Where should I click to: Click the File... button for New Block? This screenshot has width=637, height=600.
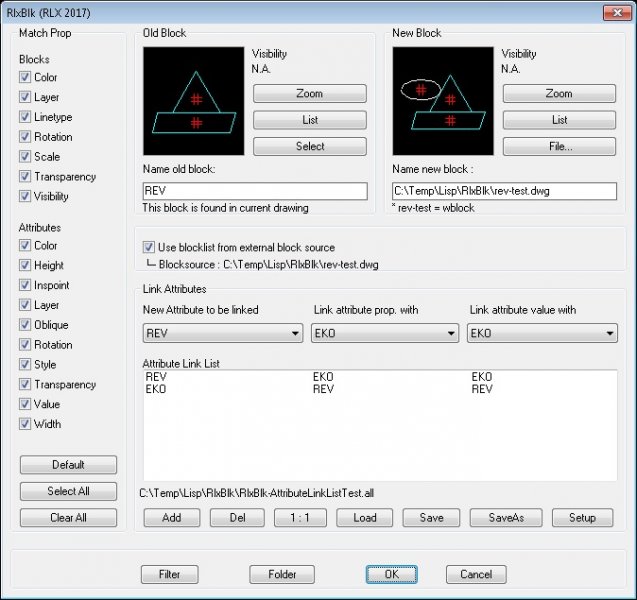tap(559, 146)
